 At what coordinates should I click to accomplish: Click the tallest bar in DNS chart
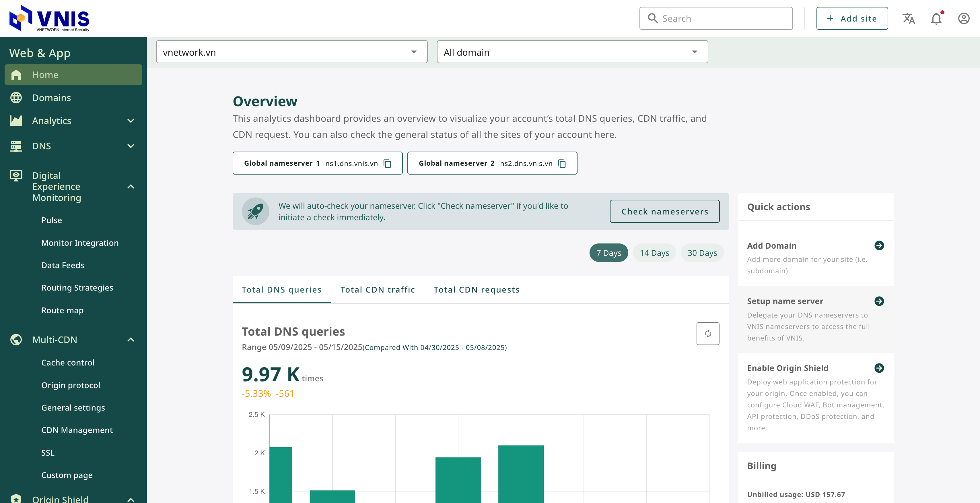(521, 474)
